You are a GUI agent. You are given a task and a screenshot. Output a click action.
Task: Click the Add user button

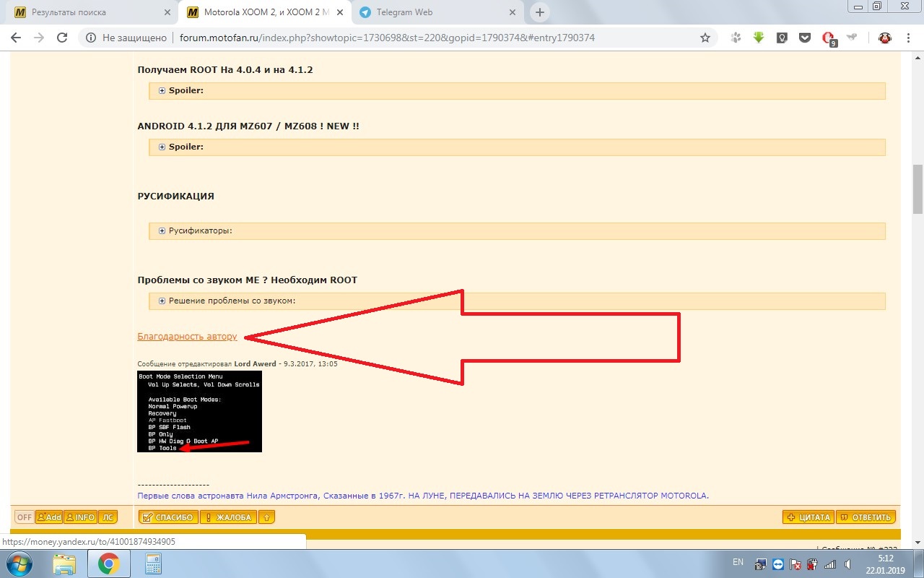pos(49,517)
